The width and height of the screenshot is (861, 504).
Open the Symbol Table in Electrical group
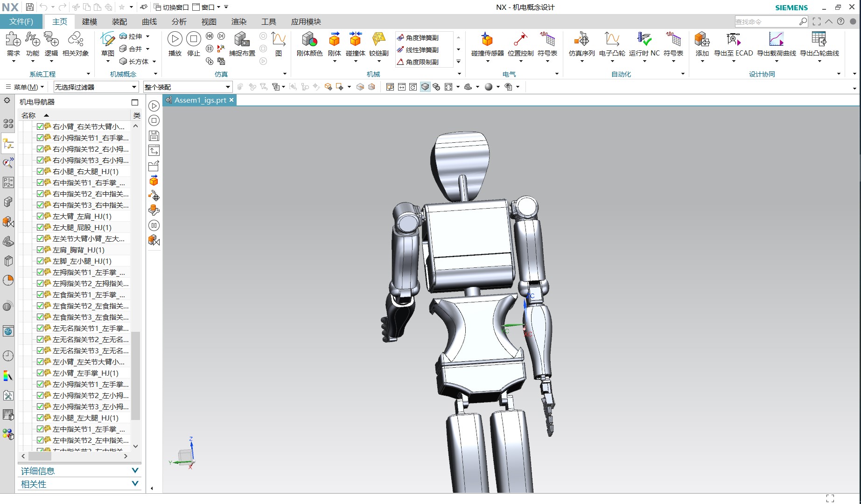(547, 44)
